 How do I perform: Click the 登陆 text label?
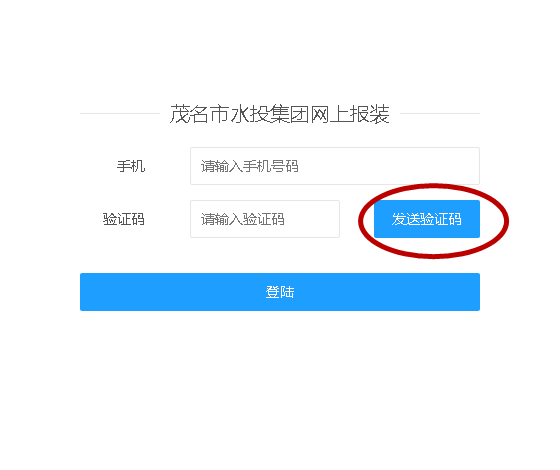(280, 292)
